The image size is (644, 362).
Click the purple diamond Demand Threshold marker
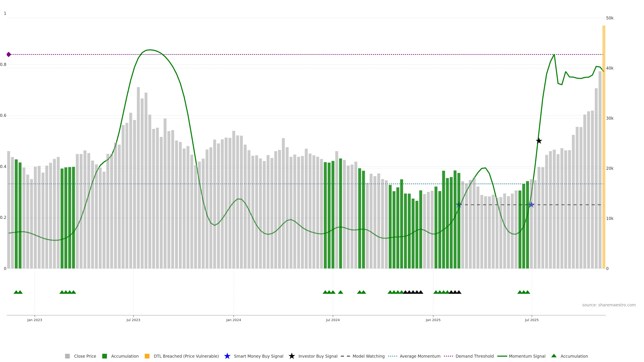tap(9, 54)
